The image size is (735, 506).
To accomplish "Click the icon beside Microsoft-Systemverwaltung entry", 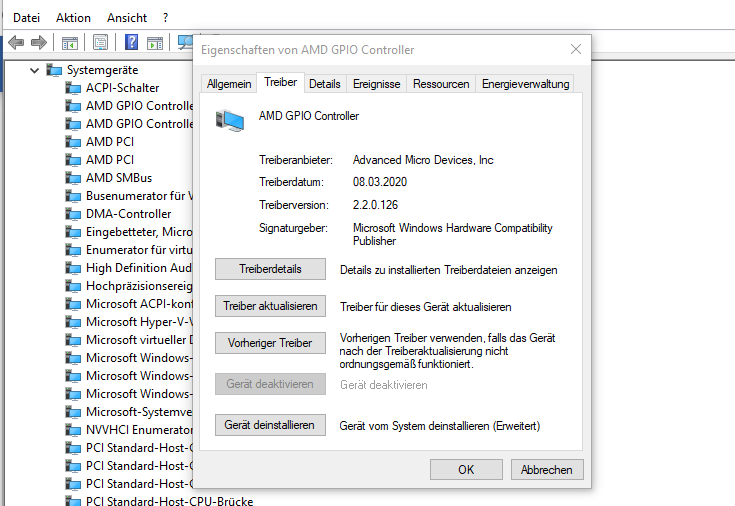I will point(73,412).
